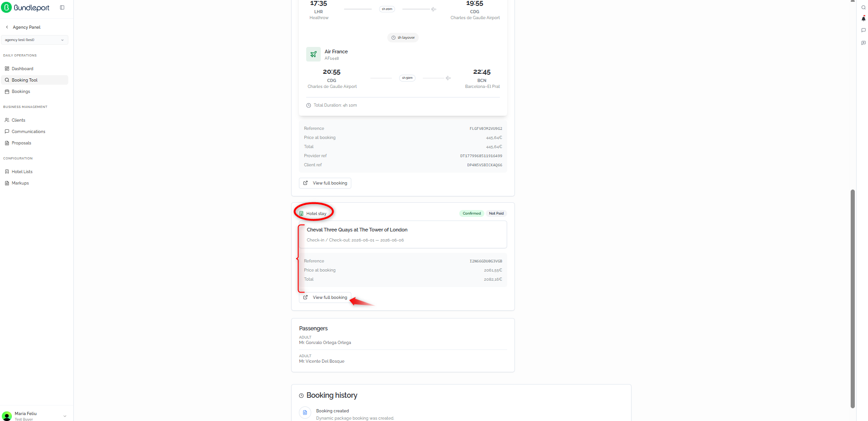Open the chat bubble icon
Viewport: 868px width, 421px height.
point(863,31)
